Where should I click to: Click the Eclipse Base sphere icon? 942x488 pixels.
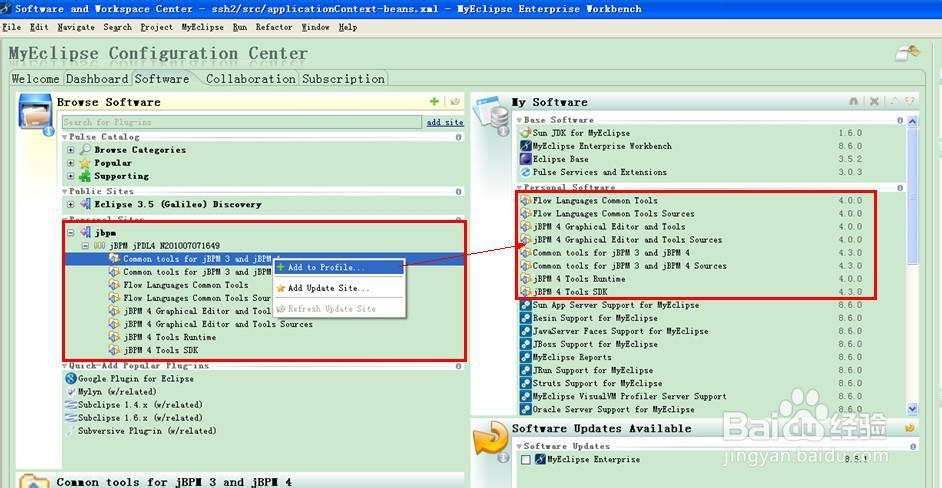click(x=526, y=159)
